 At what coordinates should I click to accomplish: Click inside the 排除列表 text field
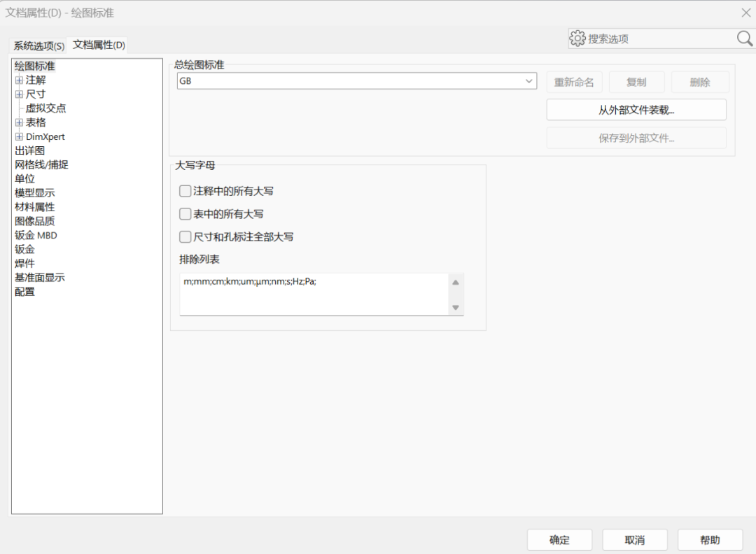coord(312,294)
